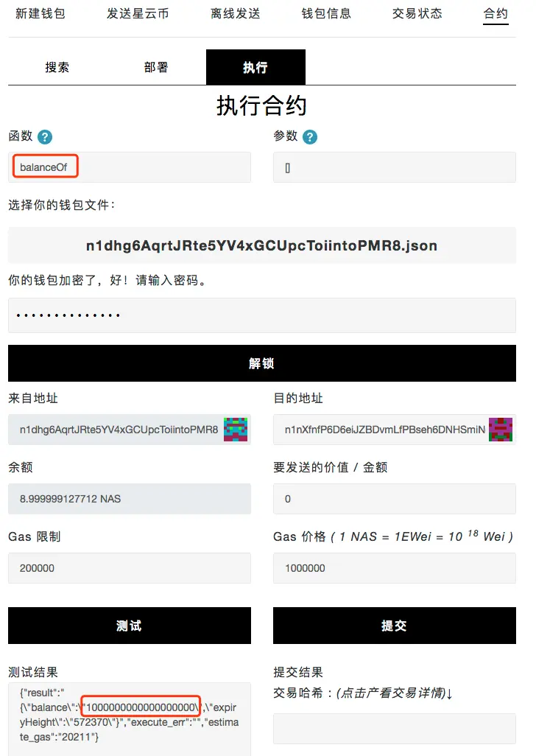Image resolution: width=536 pixels, height=756 pixels.
Task: Open the 离线发送 page
Action: pos(236,13)
